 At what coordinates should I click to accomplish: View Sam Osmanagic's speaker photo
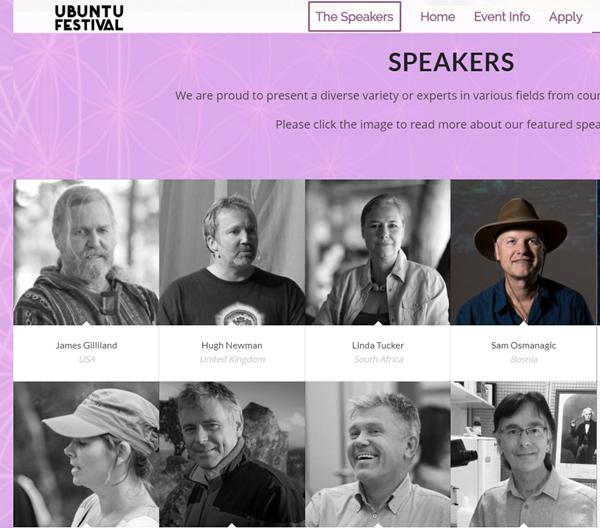click(x=523, y=252)
